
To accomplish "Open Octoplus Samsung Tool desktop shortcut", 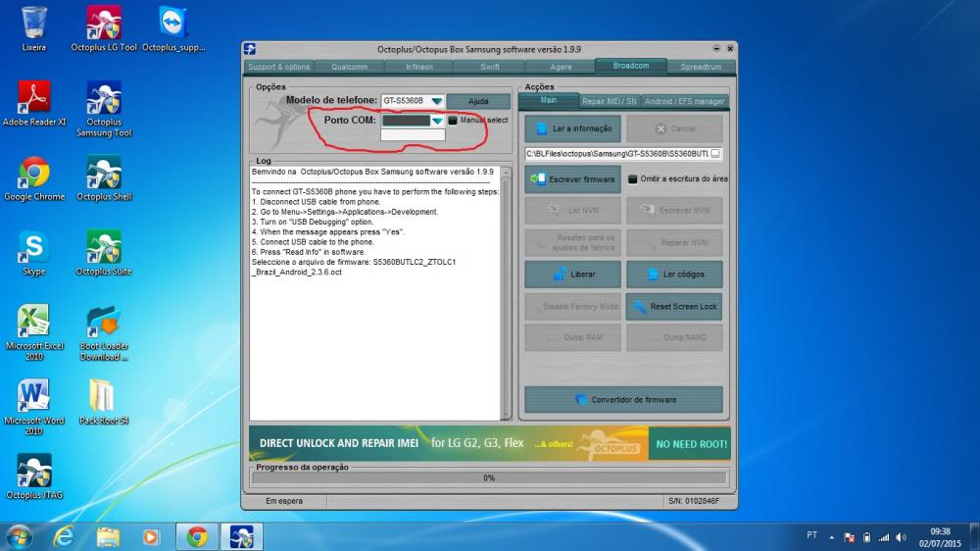I will 104,109.
